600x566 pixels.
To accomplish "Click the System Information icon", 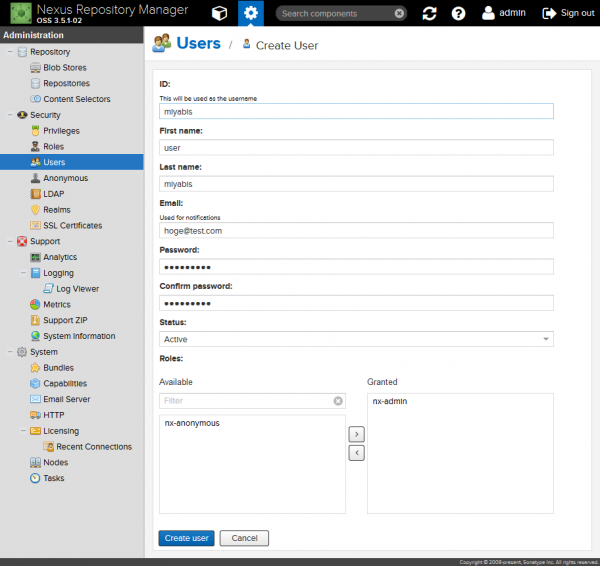I will (35, 336).
